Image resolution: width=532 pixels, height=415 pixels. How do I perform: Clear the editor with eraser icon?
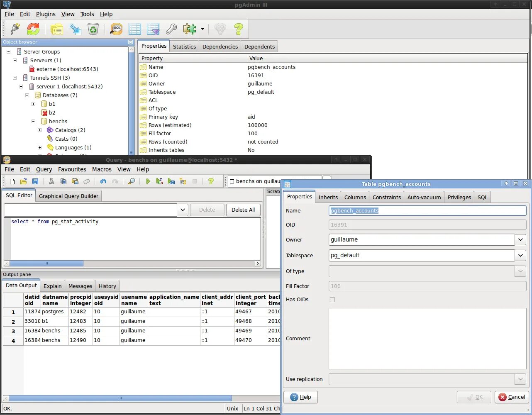coord(87,181)
